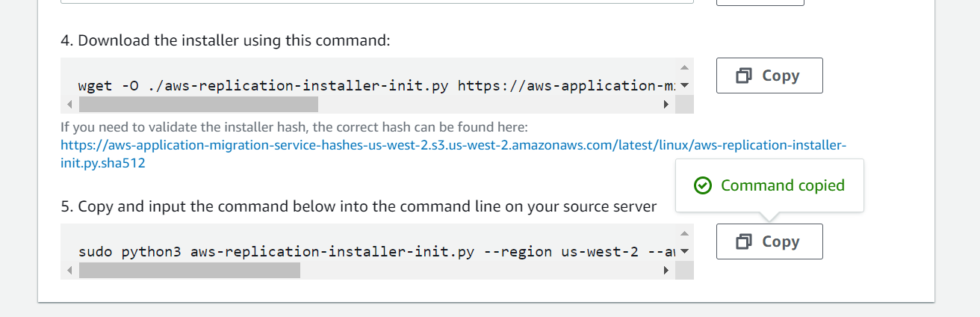Screen dimensions: 980x317
Task: Click the horizontal scrollbar thumb under the wget command
Action: [x=198, y=104]
